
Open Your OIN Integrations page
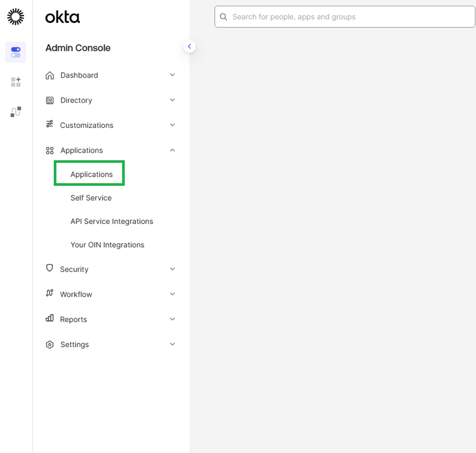pyautogui.click(x=107, y=245)
